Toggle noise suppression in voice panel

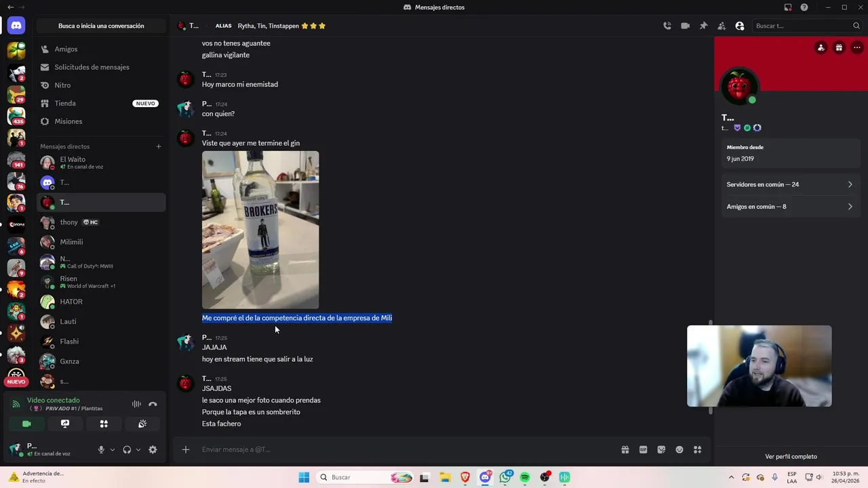[x=136, y=404]
